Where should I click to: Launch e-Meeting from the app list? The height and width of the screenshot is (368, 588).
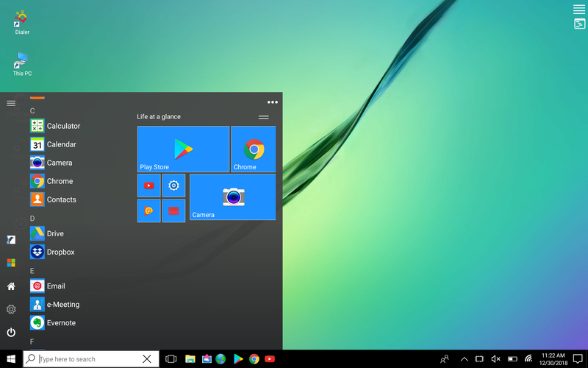pyautogui.click(x=54, y=305)
